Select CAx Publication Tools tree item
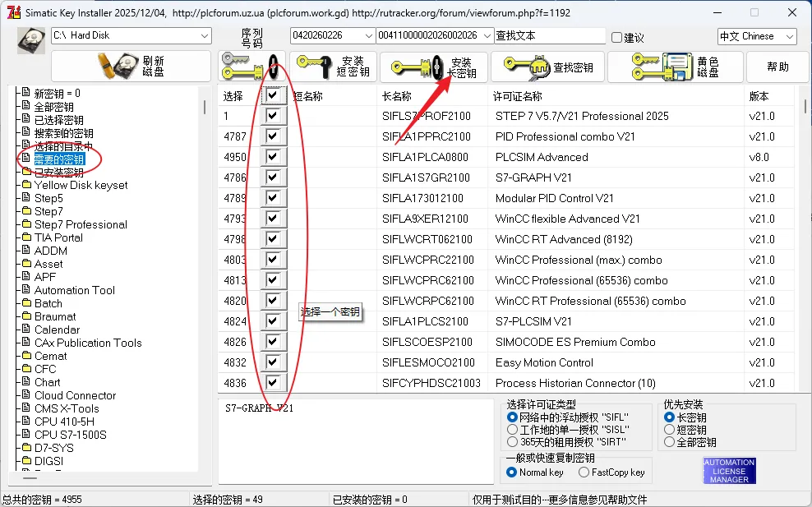This screenshot has height=507, width=812. [87, 343]
